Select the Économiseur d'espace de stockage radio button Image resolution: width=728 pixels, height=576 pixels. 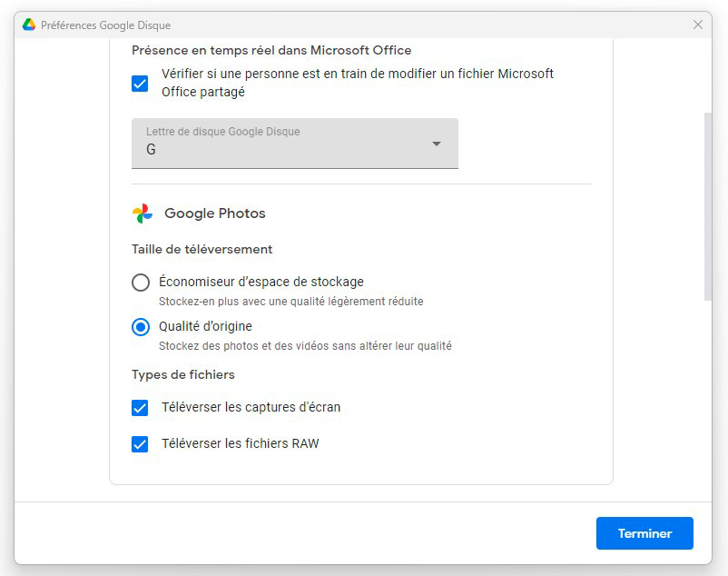(141, 283)
